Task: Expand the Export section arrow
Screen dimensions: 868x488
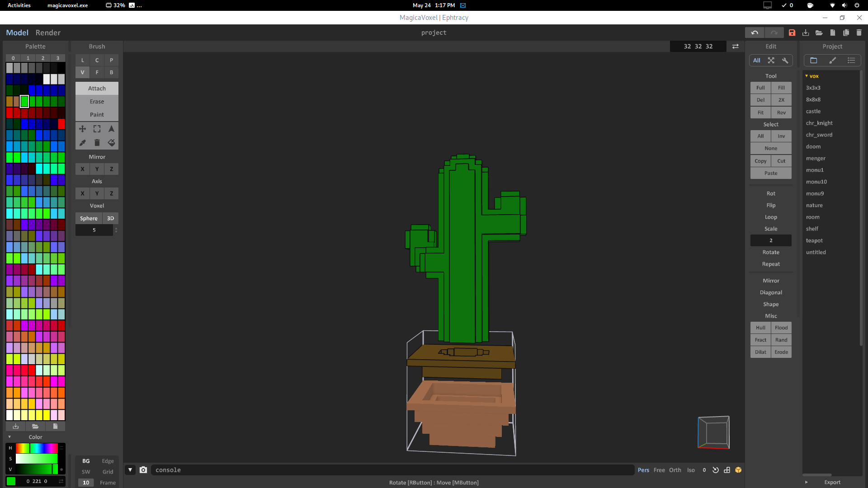Action: tap(807, 482)
